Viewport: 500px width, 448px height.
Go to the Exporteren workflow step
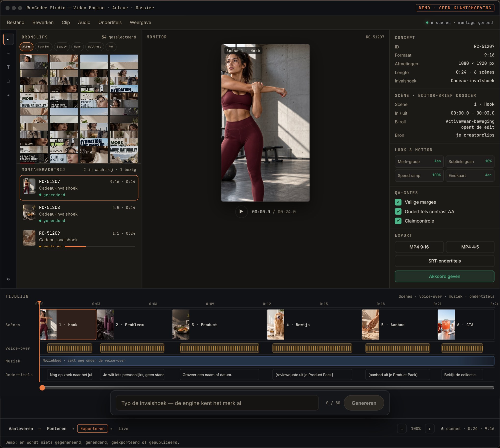pyautogui.click(x=92, y=429)
